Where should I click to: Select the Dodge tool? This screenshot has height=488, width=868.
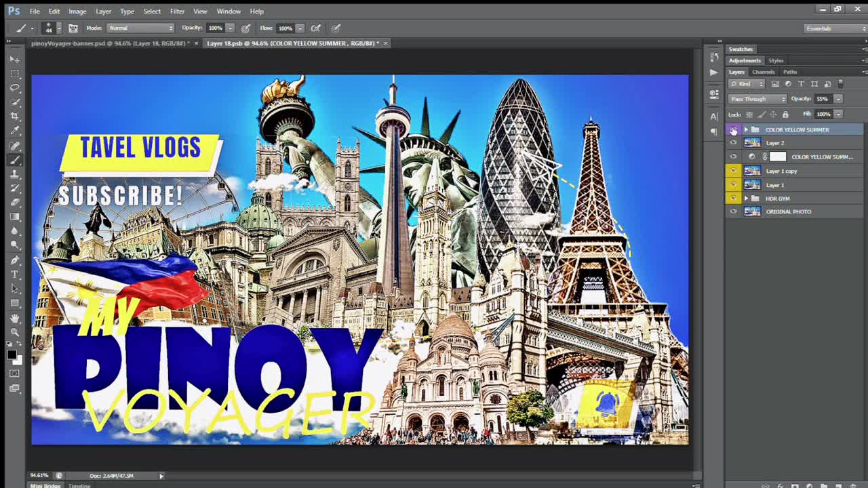click(15, 245)
